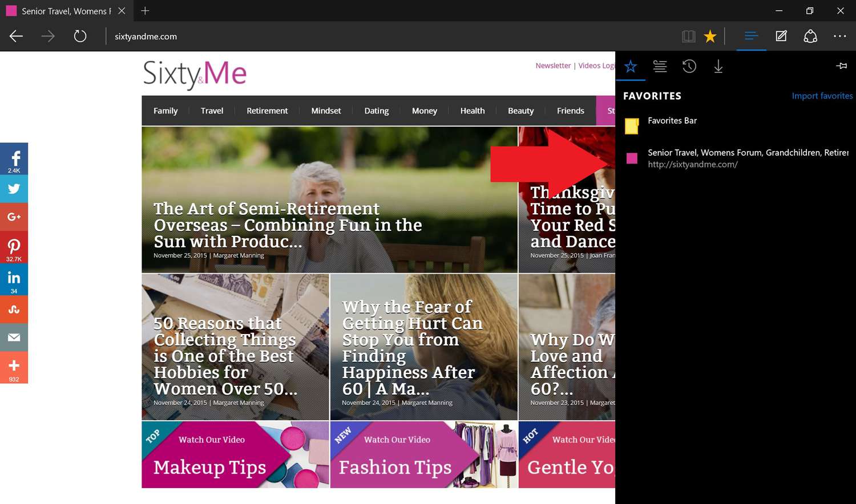Share page on StumbleUpon

[x=14, y=310]
